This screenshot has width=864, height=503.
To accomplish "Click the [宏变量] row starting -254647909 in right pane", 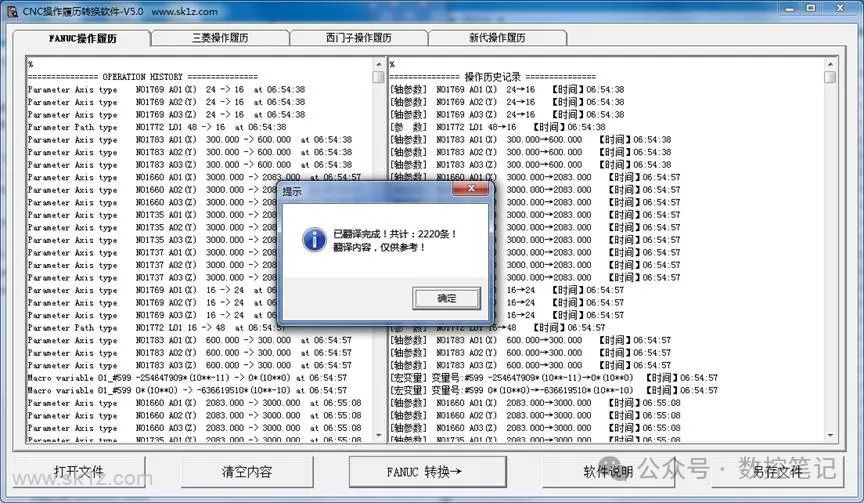I will pyautogui.click(x=554, y=377).
